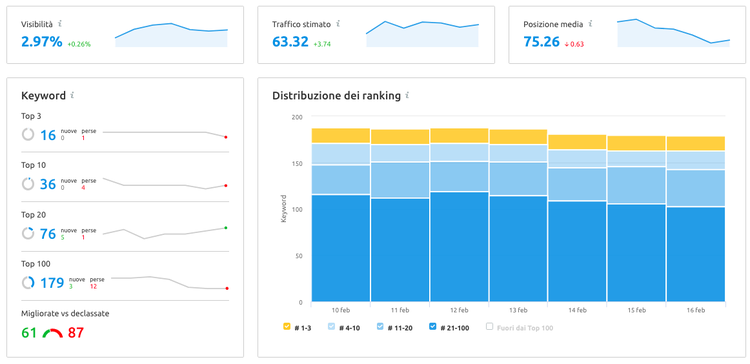Select the 15 feb axis date label
750x364 pixels.
click(x=637, y=310)
